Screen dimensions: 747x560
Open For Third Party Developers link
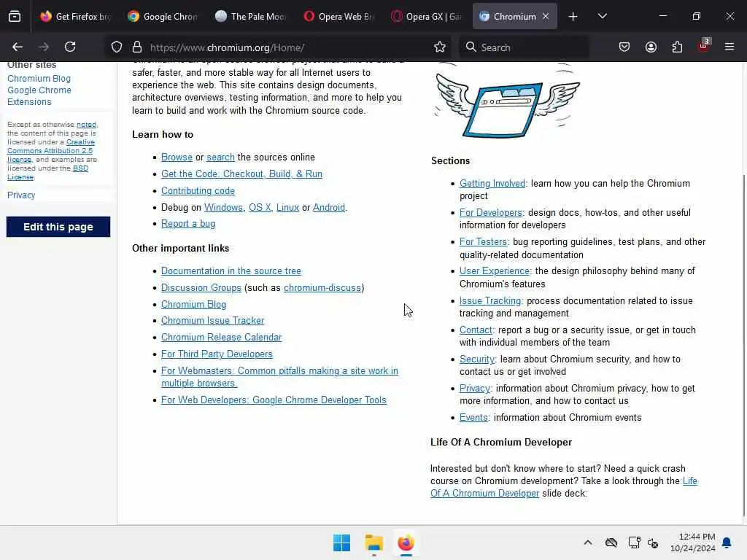coord(217,354)
